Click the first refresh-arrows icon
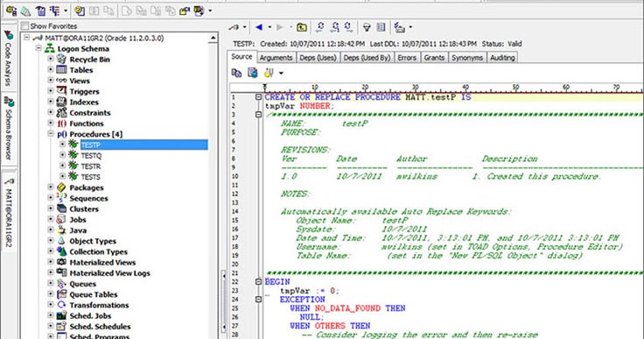This screenshot has height=339, width=644. coord(320,27)
